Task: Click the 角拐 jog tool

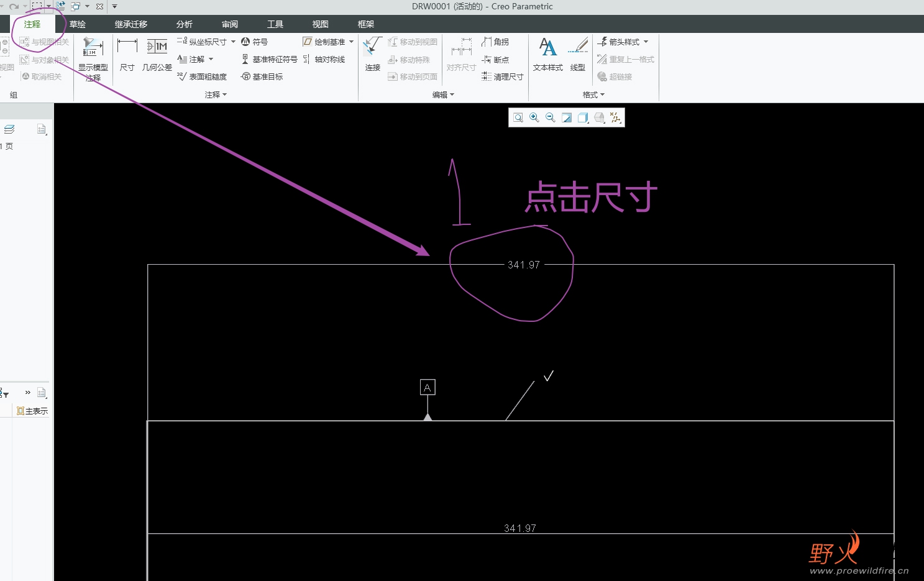Action: pos(495,42)
